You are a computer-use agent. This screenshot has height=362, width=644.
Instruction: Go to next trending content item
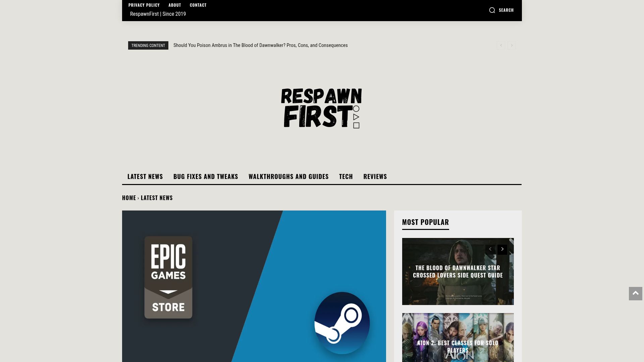pyautogui.click(x=512, y=46)
